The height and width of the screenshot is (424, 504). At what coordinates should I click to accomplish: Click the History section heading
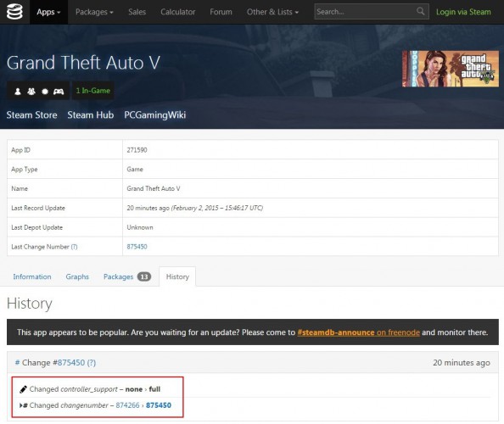(x=30, y=304)
